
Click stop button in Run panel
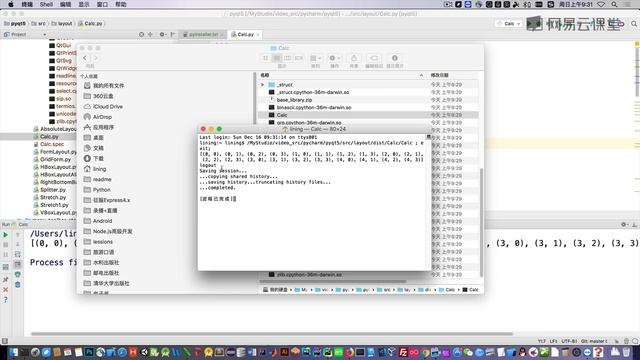click(6, 245)
